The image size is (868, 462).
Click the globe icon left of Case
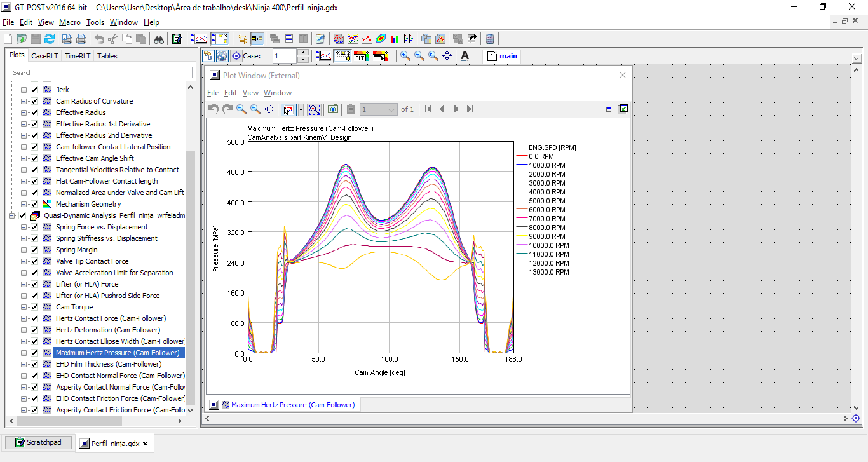(x=222, y=56)
